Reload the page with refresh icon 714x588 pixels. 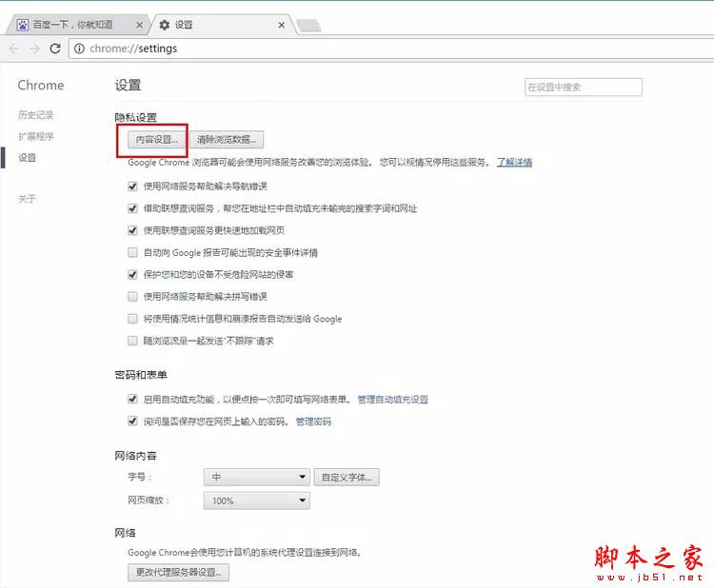tap(55, 49)
